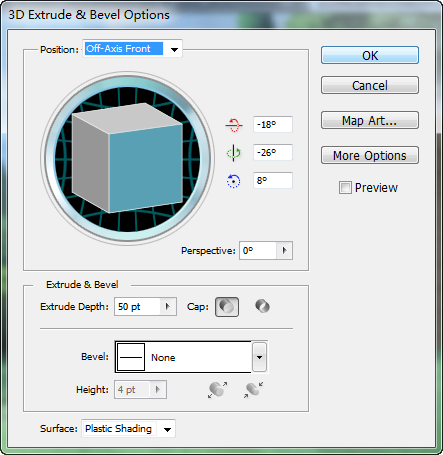Click the Bevel Extent Out icon
This screenshot has height=455, width=443.
(217, 389)
